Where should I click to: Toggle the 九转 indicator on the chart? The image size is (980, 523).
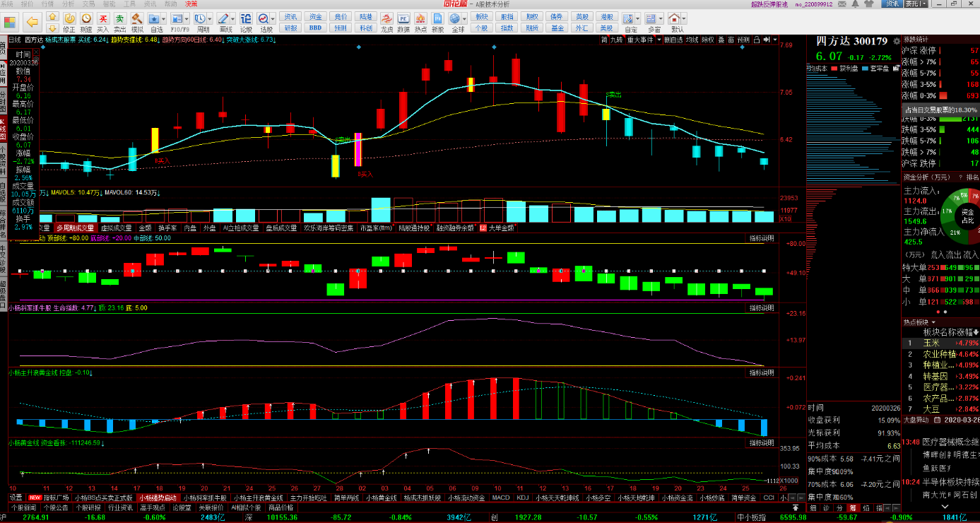pos(617,40)
